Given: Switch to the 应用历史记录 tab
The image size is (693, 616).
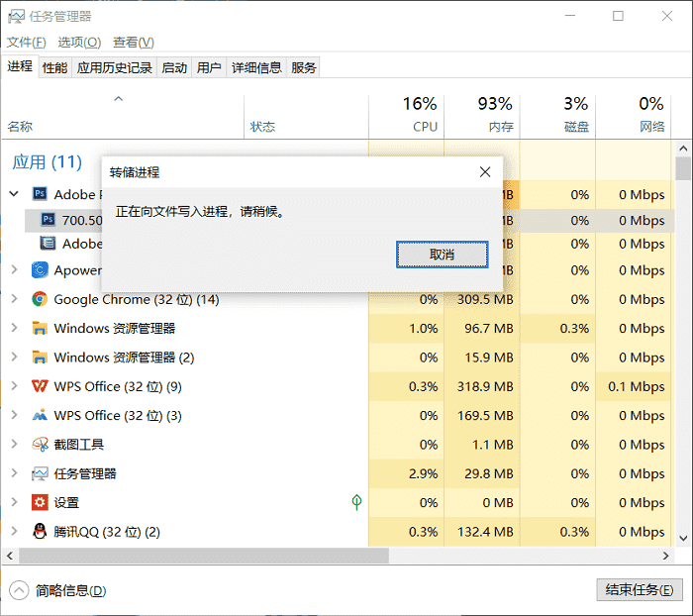Looking at the screenshot, I should [115, 67].
